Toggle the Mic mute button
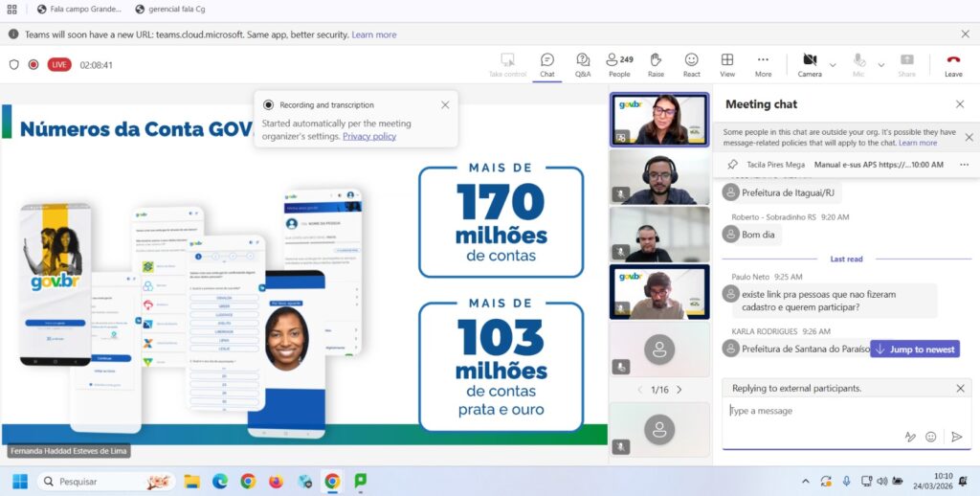 [x=858, y=64]
